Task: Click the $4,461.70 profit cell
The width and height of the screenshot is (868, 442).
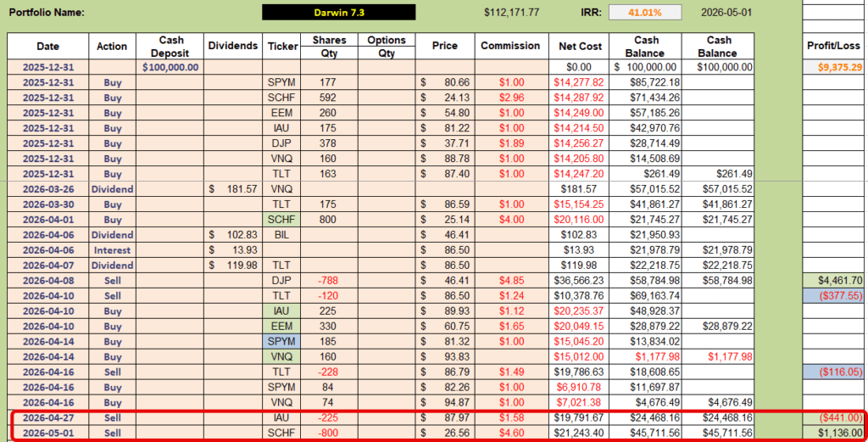Action: tap(833, 280)
